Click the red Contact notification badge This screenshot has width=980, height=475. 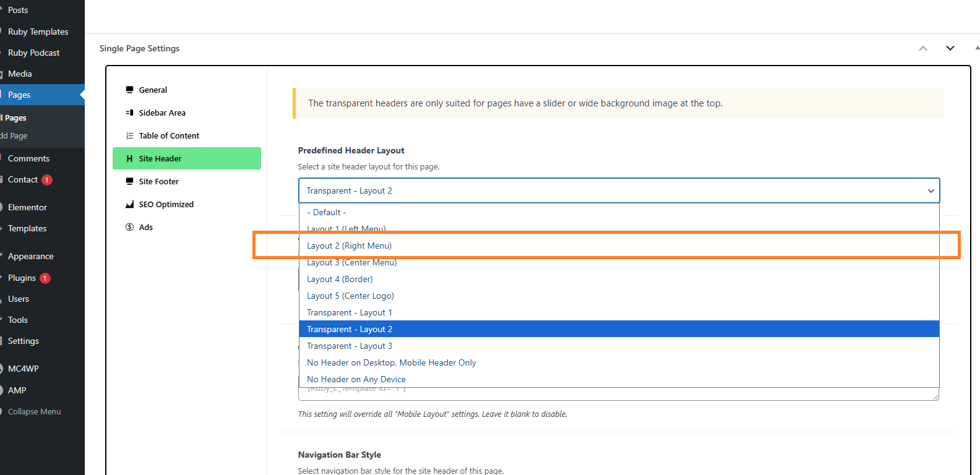(x=47, y=180)
